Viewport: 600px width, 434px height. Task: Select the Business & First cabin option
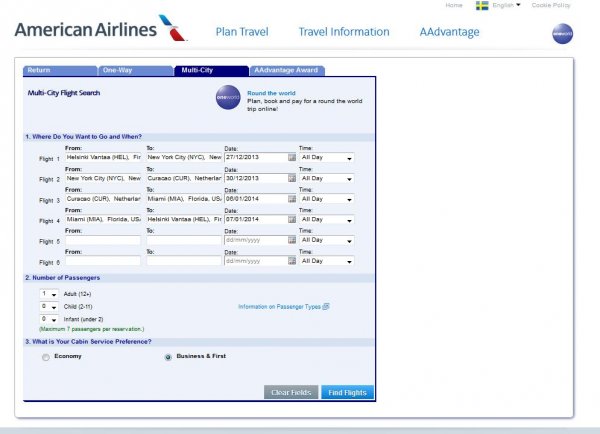point(167,357)
